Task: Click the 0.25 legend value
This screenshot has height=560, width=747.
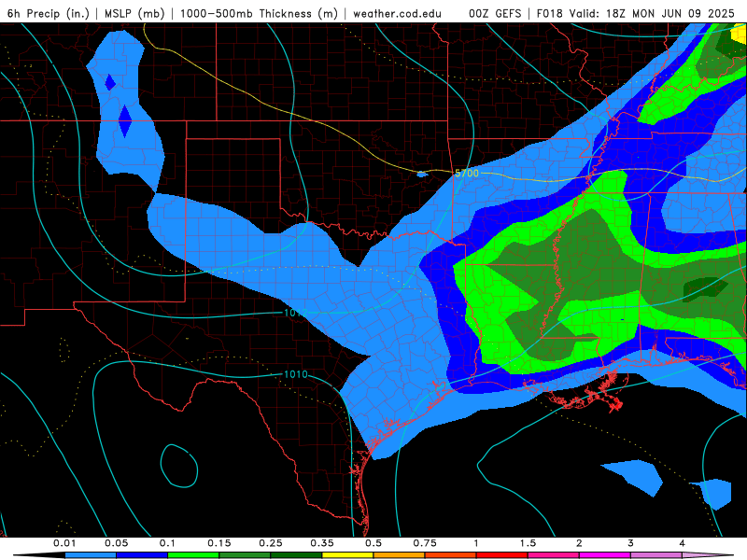Action: [271, 543]
